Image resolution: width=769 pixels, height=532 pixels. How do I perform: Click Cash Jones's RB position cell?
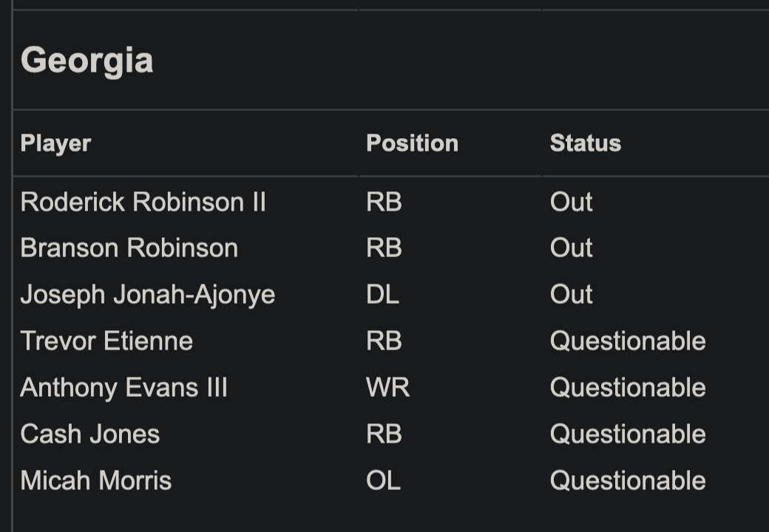(x=384, y=434)
